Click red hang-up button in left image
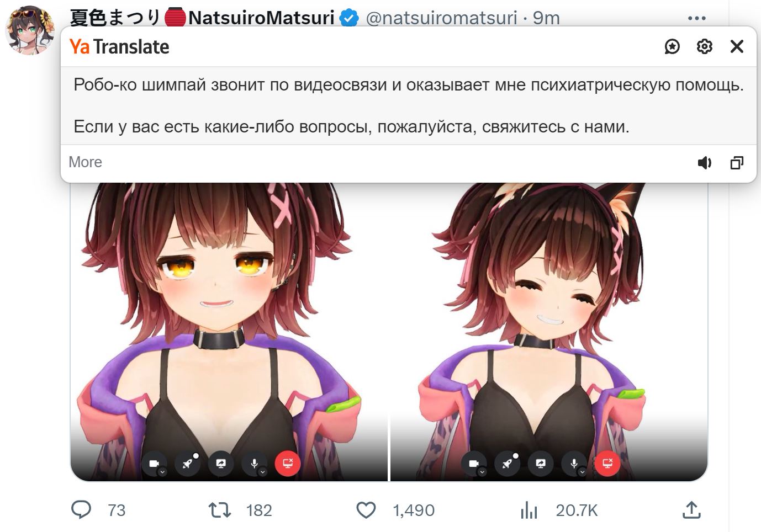 click(x=288, y=464)
